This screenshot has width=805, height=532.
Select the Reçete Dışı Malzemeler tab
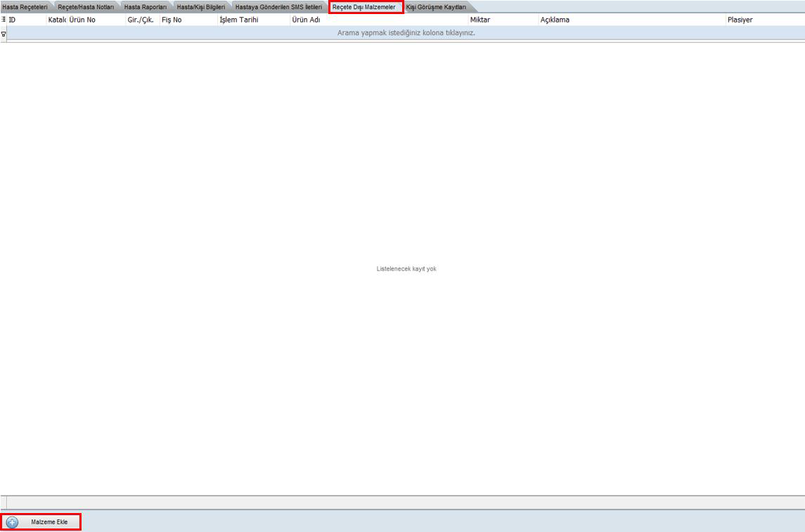click(x=364, y=7)
